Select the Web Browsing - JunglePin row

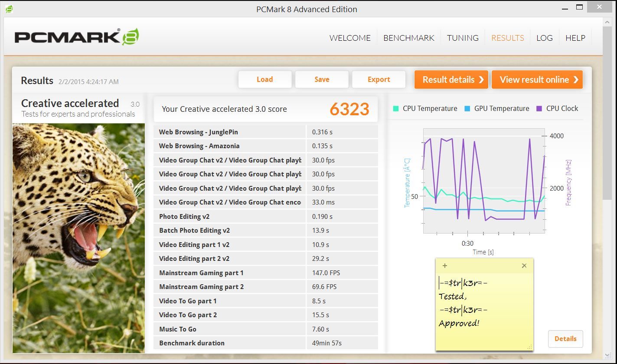pos(265,132)
